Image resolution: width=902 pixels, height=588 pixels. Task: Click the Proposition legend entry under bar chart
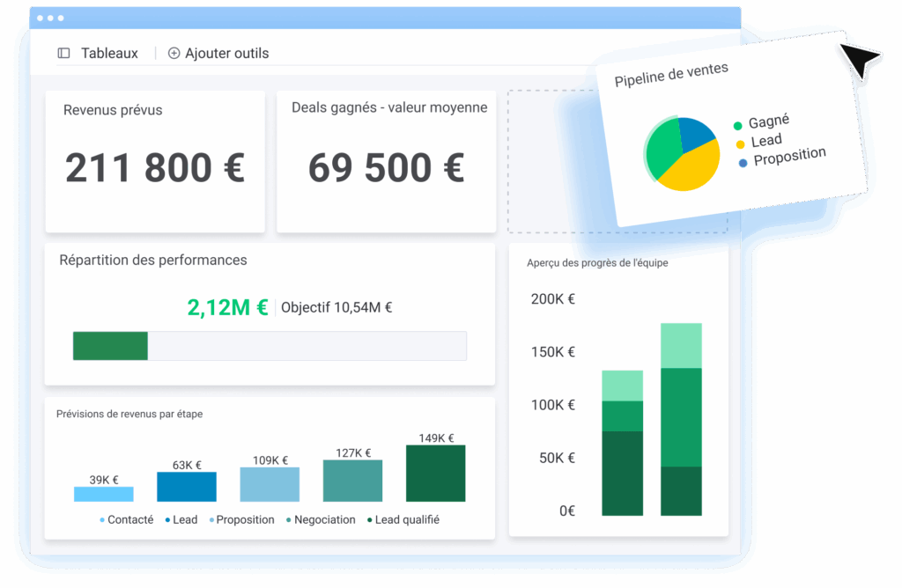[x=241, y=519]
